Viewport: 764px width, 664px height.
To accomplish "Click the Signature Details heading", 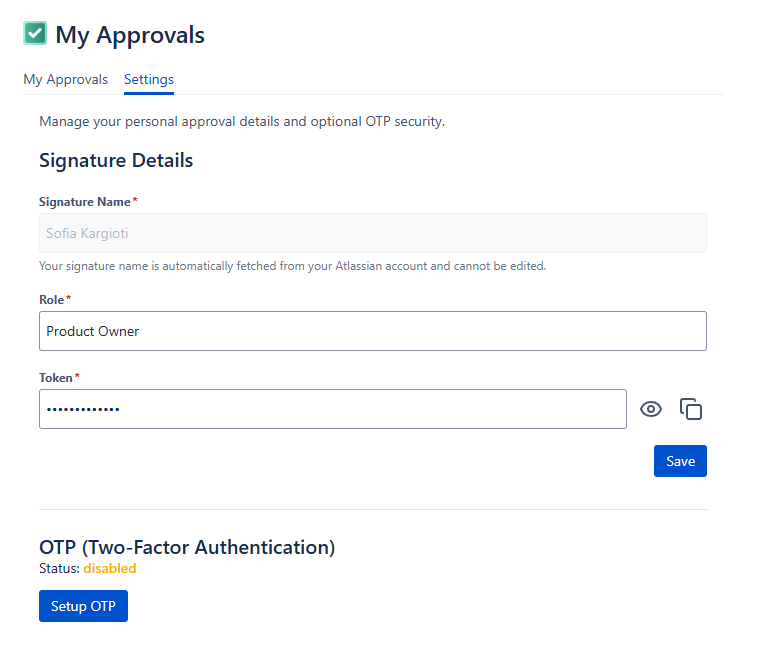I will pyautogui.click(x=116, y=160).
